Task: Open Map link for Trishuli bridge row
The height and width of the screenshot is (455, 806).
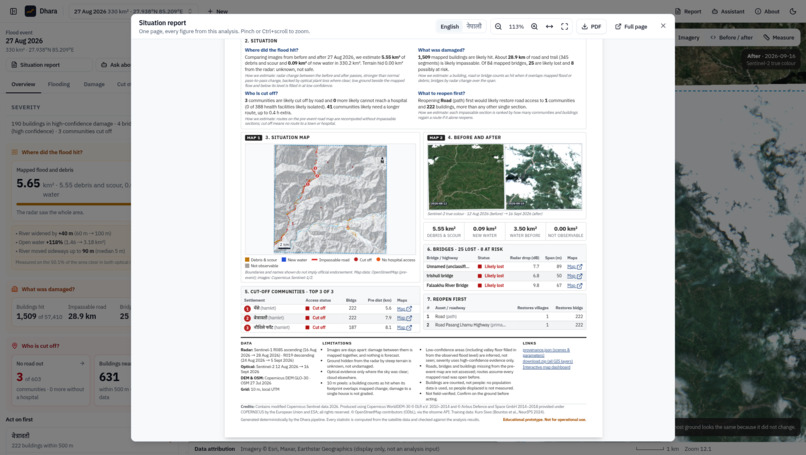Action: [574, 276]
